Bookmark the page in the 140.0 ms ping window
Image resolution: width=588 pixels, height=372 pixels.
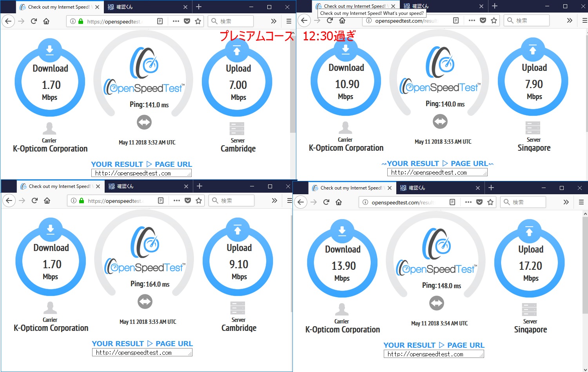click(x=494, y=20)
